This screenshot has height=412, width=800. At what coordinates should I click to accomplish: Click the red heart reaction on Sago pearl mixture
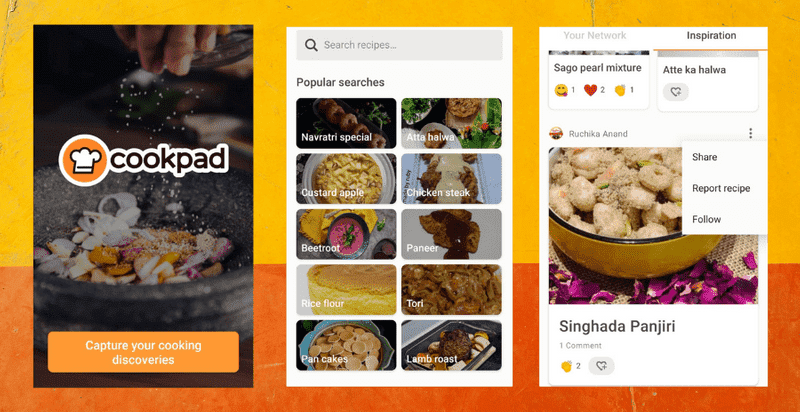590,90
